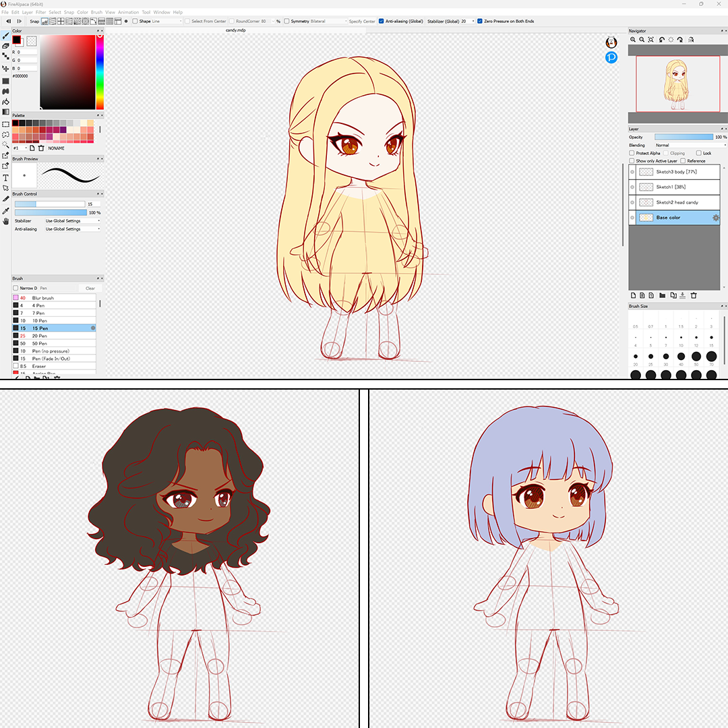Adjust the layer Opacity slider
Screen dimensions: 728x728
(684, 137)
